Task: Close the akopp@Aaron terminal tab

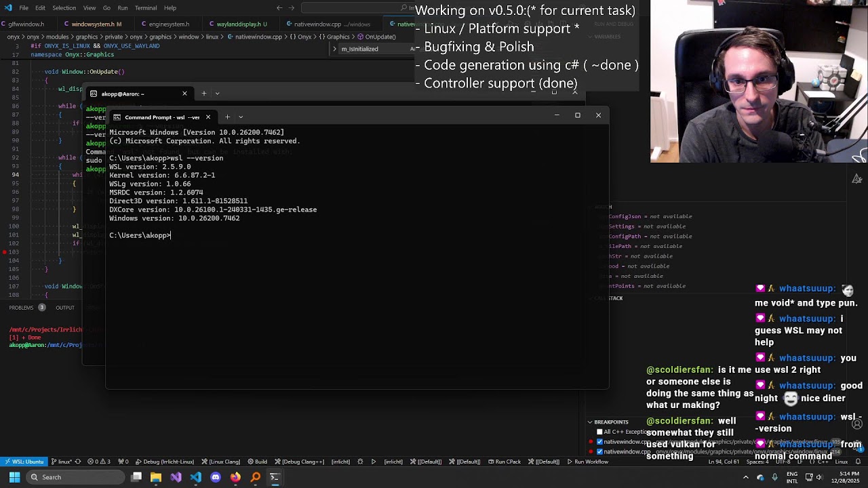Action: coord(184,94)
